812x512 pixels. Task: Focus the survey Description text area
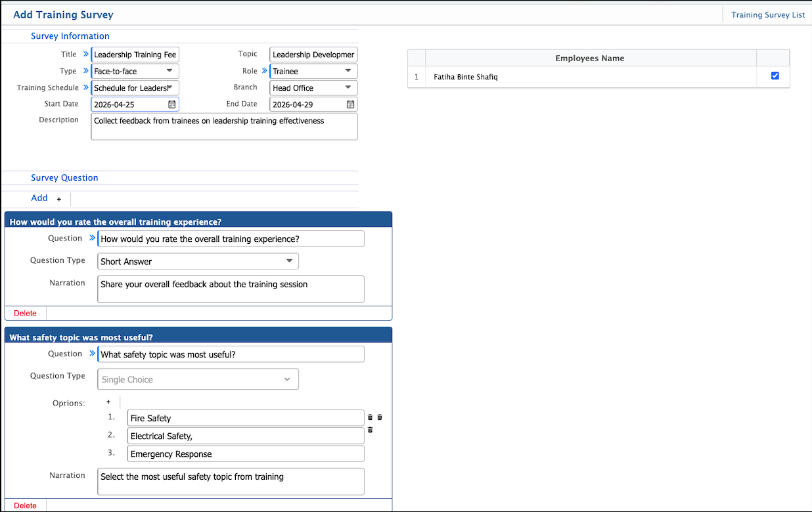[x=224, y=127]
